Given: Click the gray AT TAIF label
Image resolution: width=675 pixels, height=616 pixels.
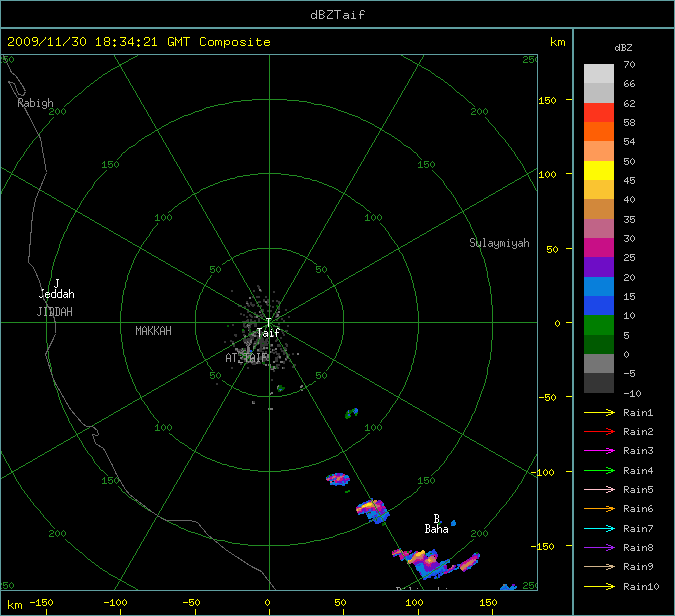Looking at the screenshot, I should pos(246,358).
